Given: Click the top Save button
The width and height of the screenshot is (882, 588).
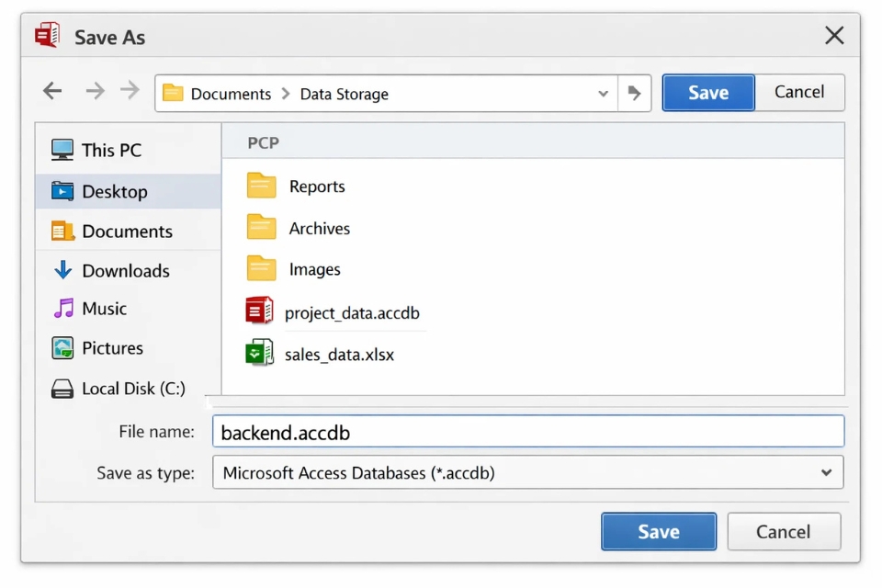Looking at the screenshot, I should [707, 92].
